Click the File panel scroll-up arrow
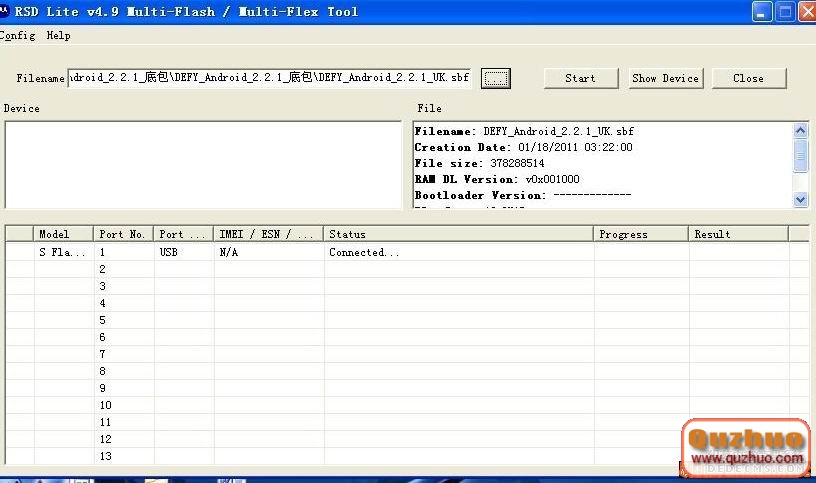Viewport: 816px width, 483px height. 800,130
